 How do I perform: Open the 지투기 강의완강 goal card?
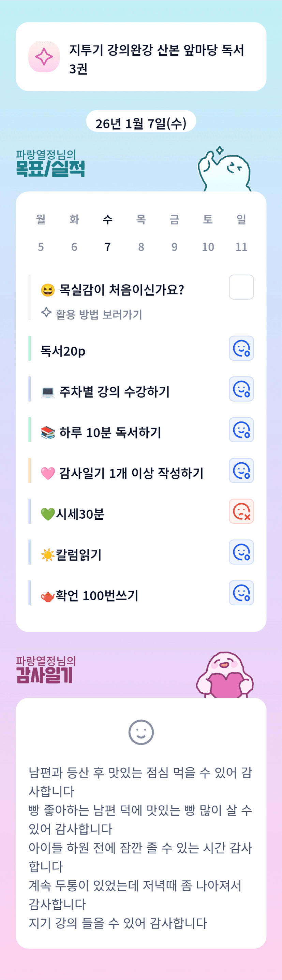(x=156, y=59)
